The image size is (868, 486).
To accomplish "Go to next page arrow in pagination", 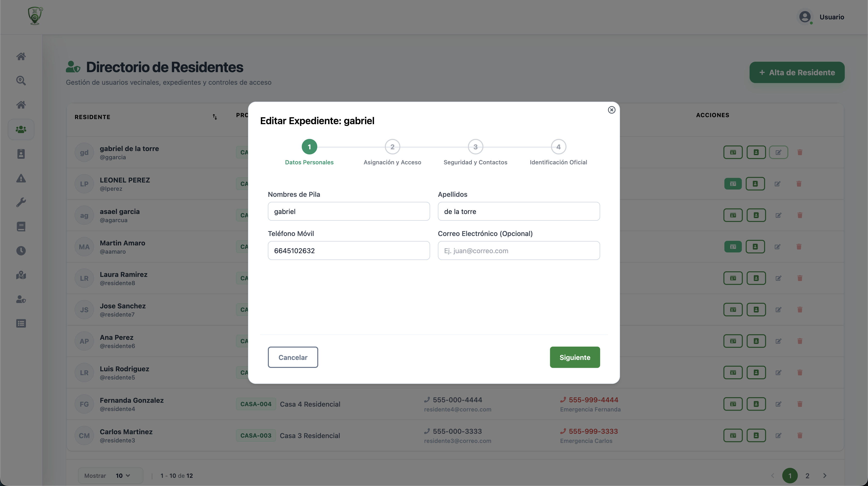I will (825, 476).
